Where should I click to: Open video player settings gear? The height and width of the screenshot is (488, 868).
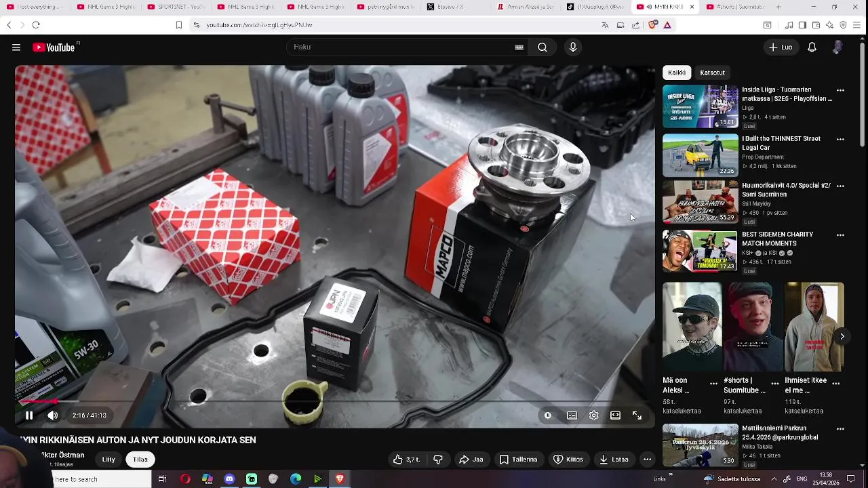tap(594, 415)
